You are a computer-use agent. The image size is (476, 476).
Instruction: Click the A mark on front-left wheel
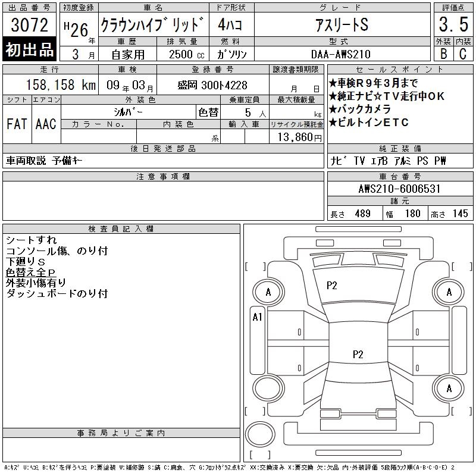pyautogui.click(x=268, y=292)
